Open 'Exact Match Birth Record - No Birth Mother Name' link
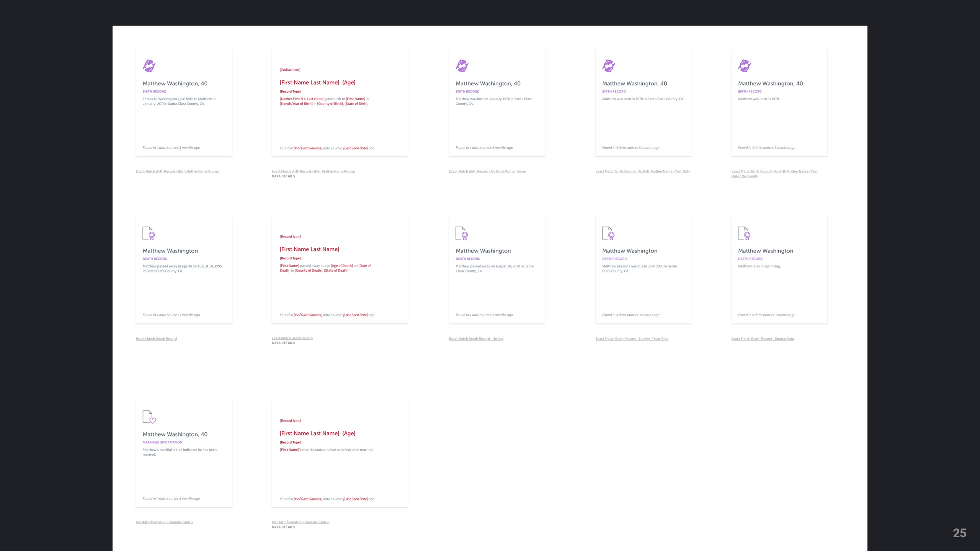 pyautogui.click(x=487, y=171)
